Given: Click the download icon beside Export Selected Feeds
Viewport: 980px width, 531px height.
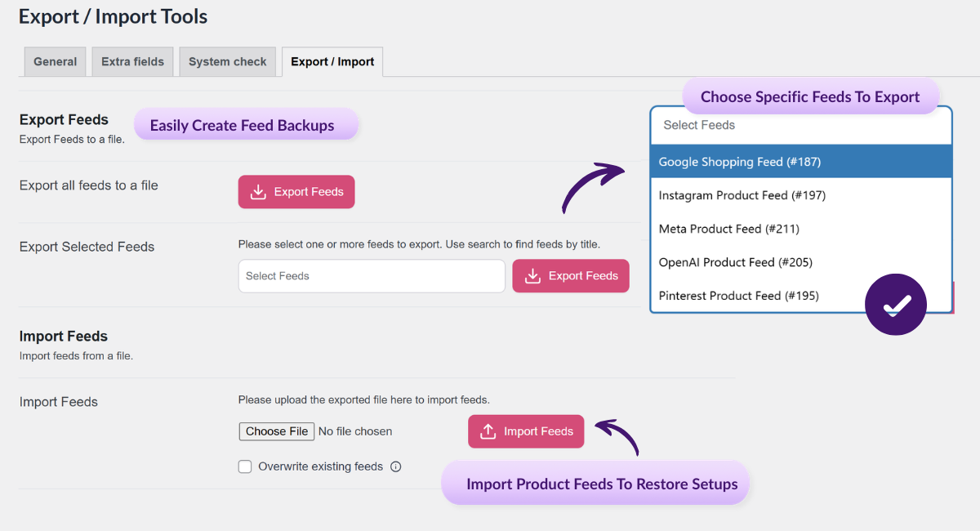Looking at the screenshot, I should pos(533,275).
